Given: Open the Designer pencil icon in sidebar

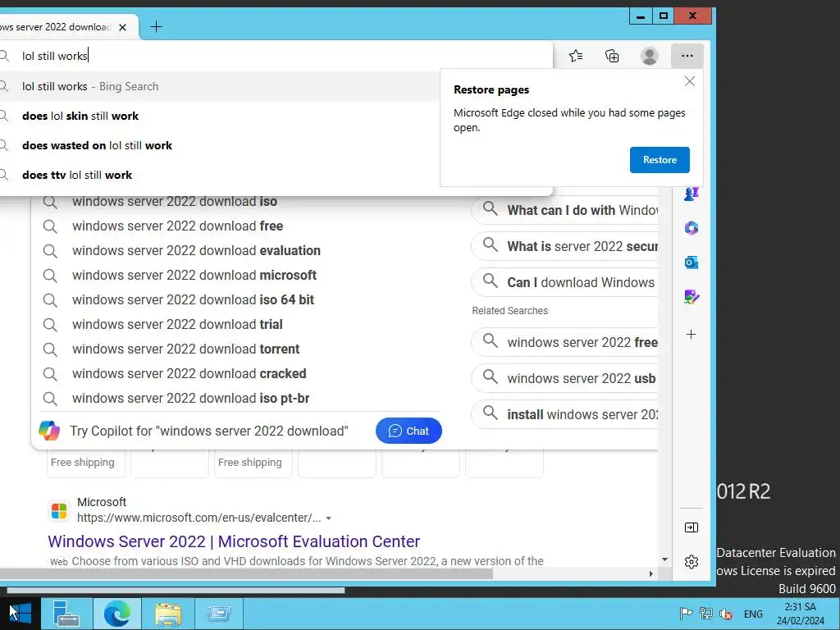Looking at the screenshot, I should coord(691,297).
